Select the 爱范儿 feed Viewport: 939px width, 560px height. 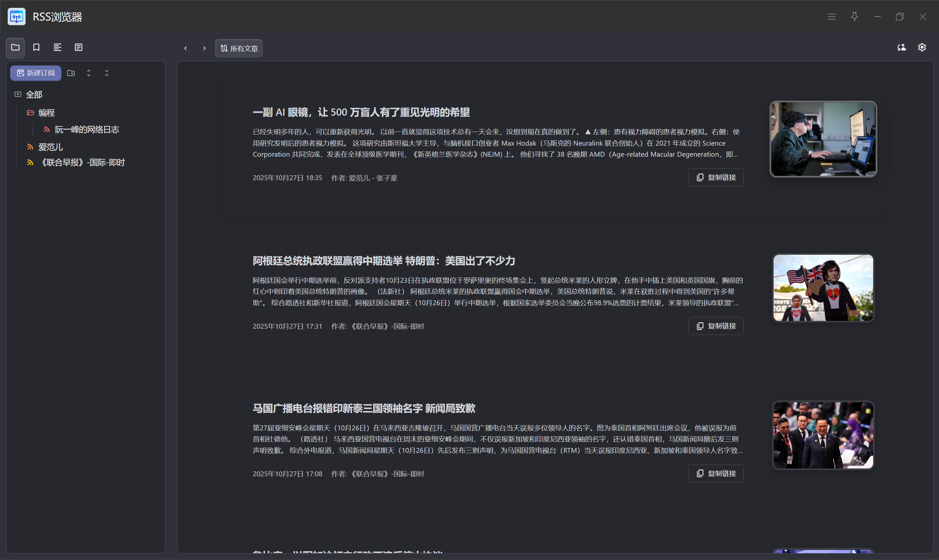tap(50, 147)
